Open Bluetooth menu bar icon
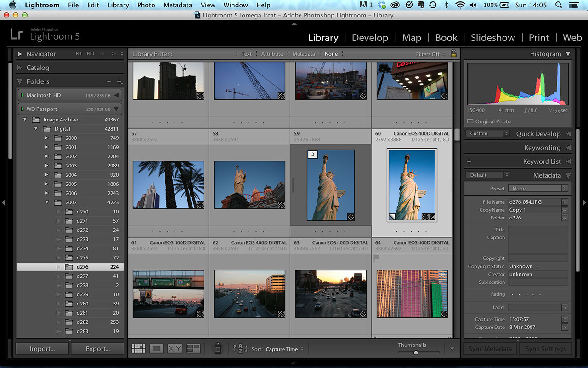The image size is (588, 368). coord(447,5)
